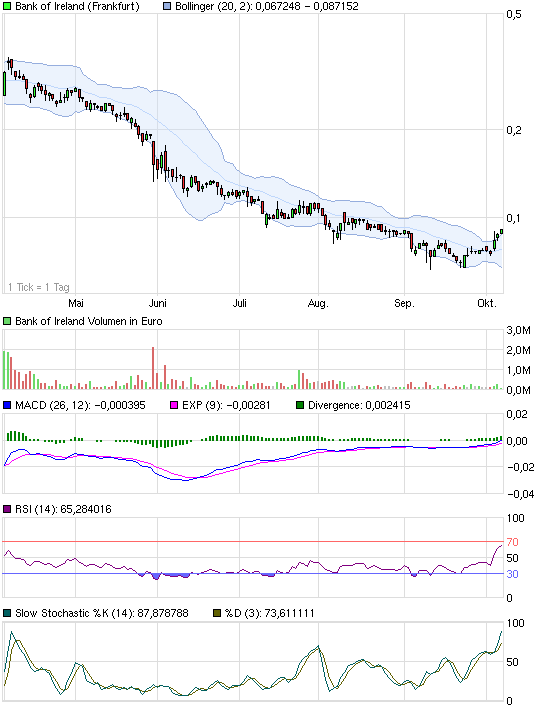Click the olive %D (3) legend square
Screen dimensions: 545x710
click(x=217, y=613)
